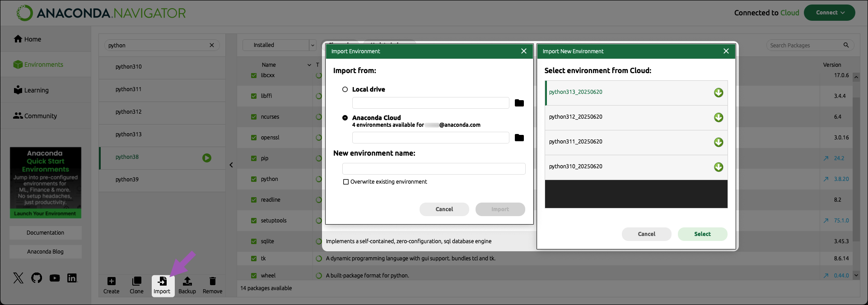
Task: Toggle the sqlite package checkbox
Action: click(254, 241)
